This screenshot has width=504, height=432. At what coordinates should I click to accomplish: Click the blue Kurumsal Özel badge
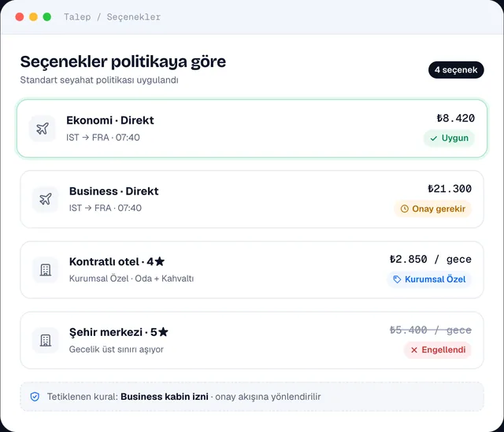[x=429, y=279]
